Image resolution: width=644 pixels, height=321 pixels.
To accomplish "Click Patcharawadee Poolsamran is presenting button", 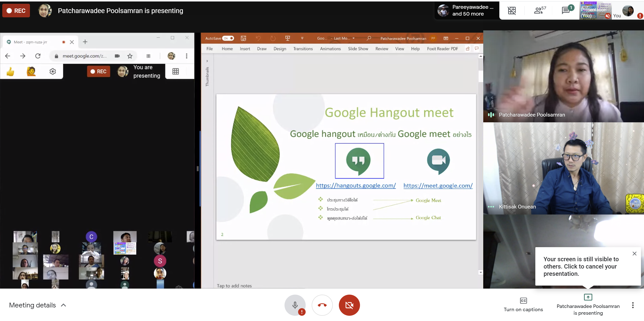I will point(588,304).
